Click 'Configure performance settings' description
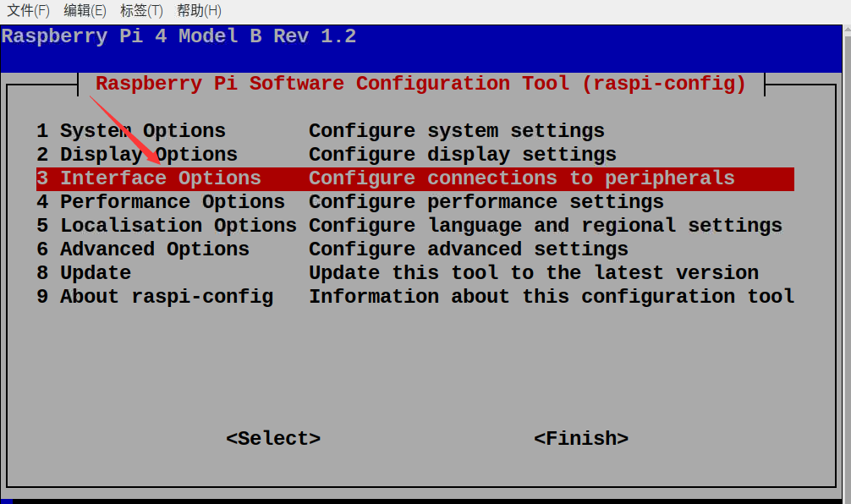 click(x=486, y=202)
